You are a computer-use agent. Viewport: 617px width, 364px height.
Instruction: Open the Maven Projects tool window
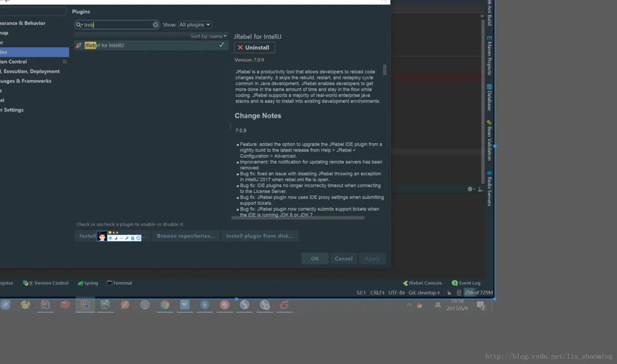coord(489,55)
